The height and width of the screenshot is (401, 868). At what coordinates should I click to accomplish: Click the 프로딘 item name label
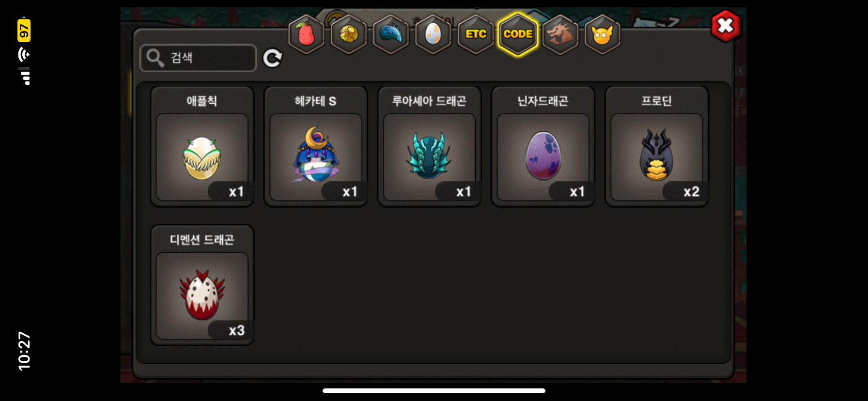coord(657,101)
